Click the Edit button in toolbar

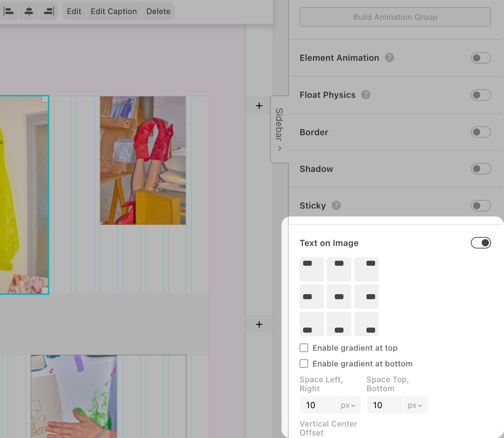pos(74,11)
